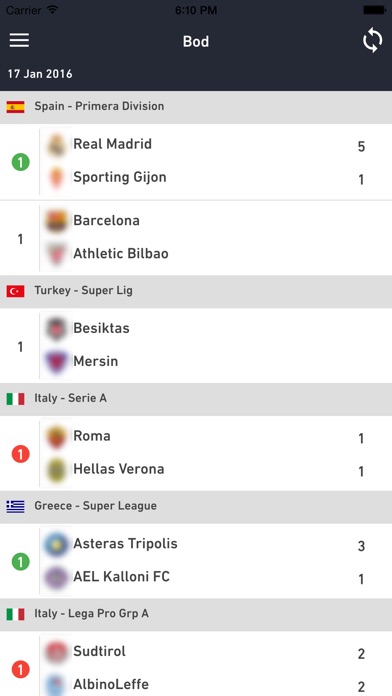Tap the Barcelona club crest

(x=57, y=221)
